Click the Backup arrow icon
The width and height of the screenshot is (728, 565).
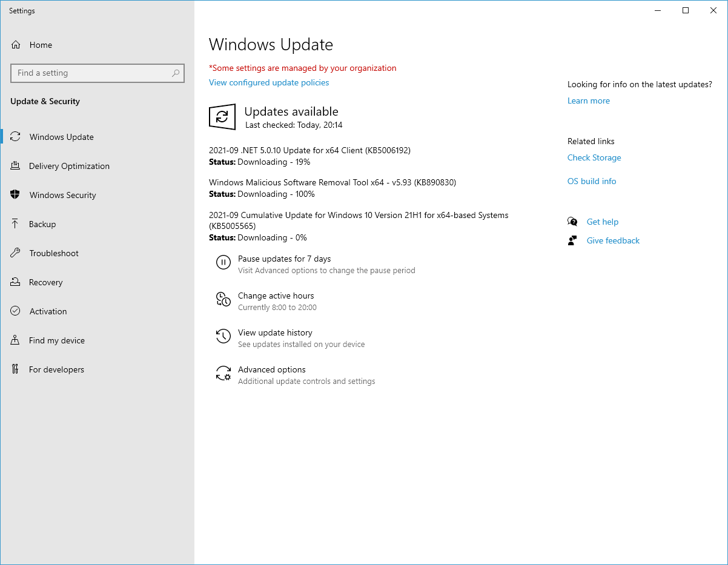[x=16, y=224]
